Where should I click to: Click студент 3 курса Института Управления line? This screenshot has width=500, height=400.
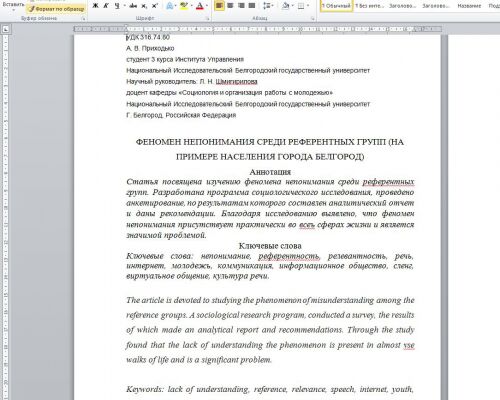[185, 59]
